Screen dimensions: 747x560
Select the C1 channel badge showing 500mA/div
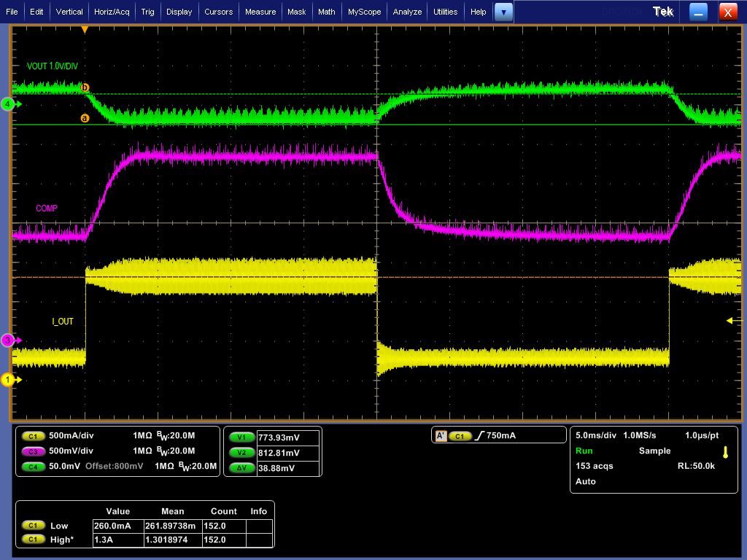pos(34,435)
